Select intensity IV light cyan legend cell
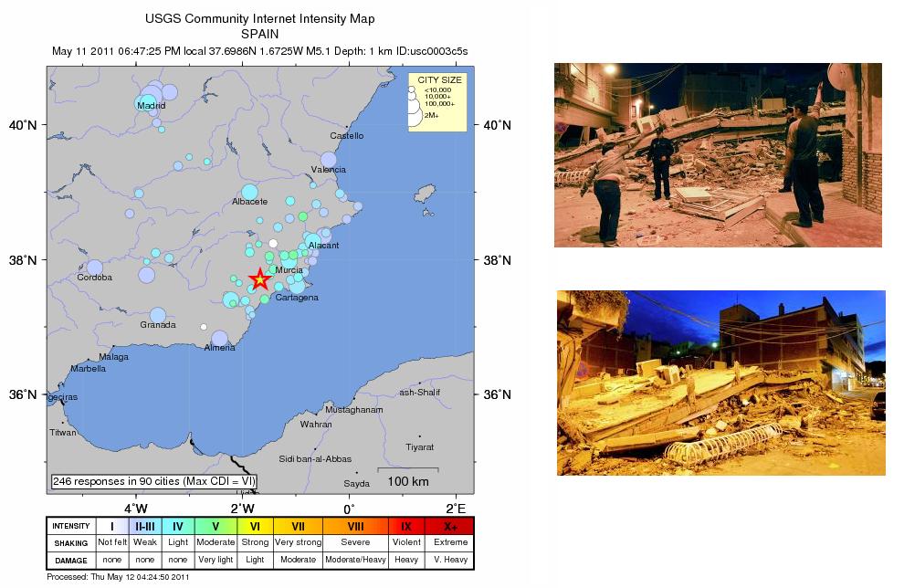Viewport: 904px width, 588px height. [178, 526]
